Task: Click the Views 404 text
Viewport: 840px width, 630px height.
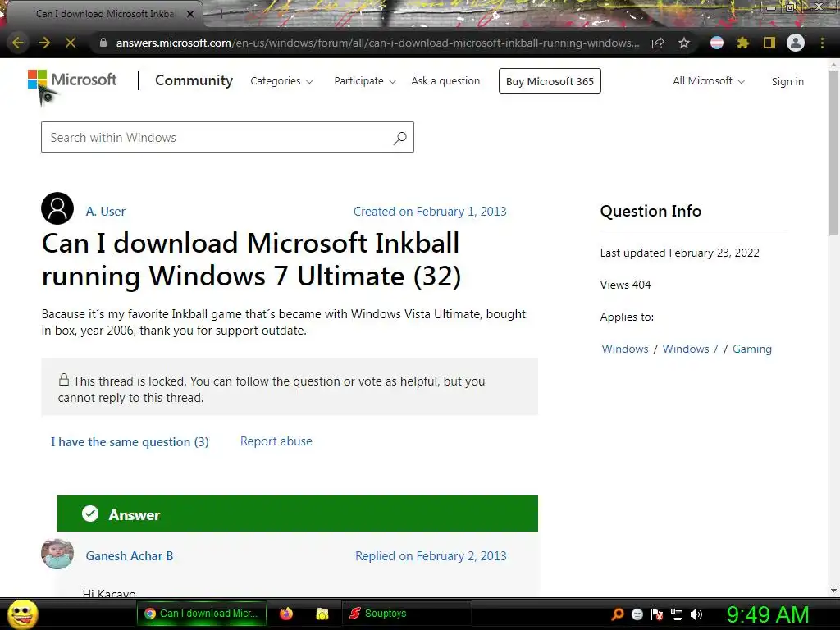Action: click(625, 285)
